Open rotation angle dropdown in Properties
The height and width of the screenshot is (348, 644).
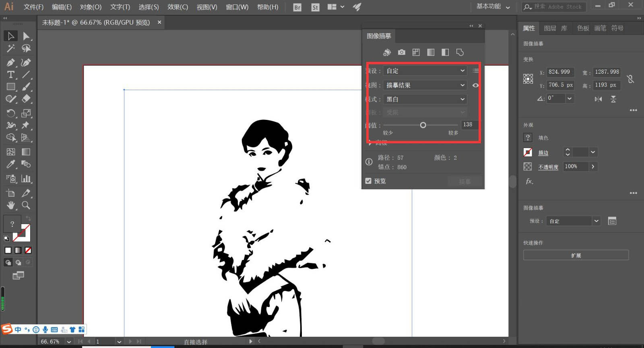pyautogui.click(x=569, y=98)
